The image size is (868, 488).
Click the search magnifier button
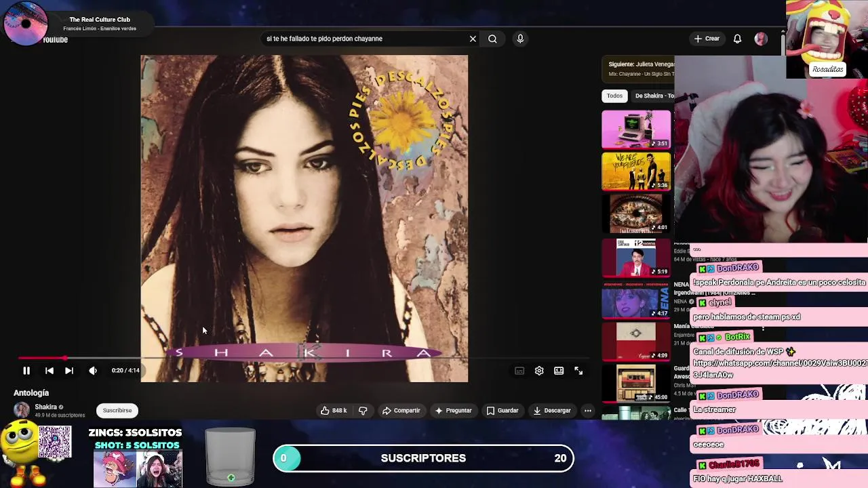492,39
